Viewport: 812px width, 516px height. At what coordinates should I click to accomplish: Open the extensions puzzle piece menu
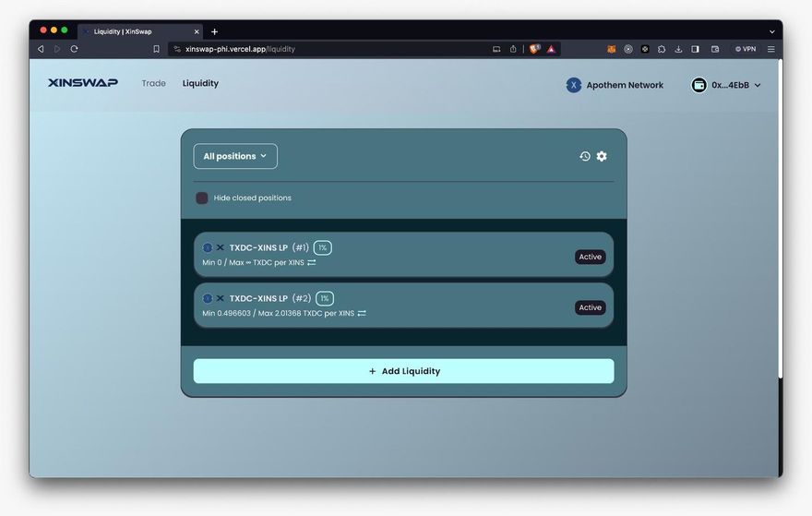(662, 49)
